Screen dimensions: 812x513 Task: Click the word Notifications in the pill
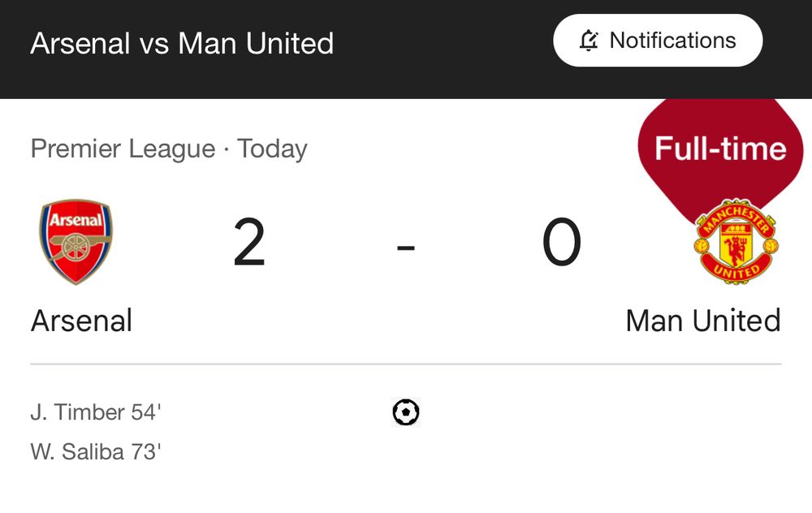(x=672, y=41)
